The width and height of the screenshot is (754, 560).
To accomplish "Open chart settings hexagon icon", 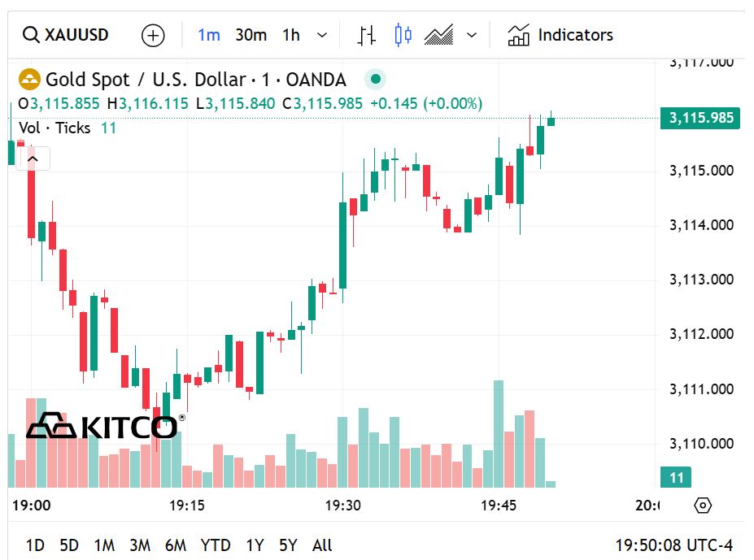I will (x=703, y=506).
